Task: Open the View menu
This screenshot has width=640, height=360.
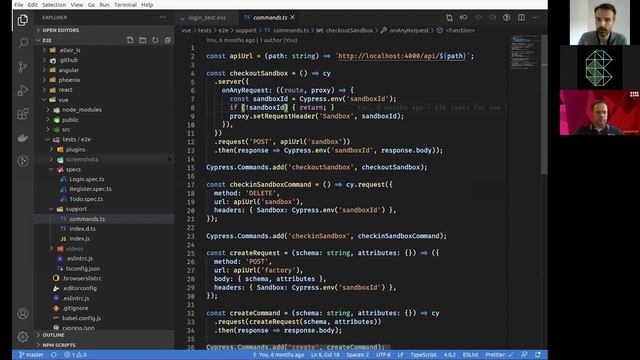Action: 77,5
